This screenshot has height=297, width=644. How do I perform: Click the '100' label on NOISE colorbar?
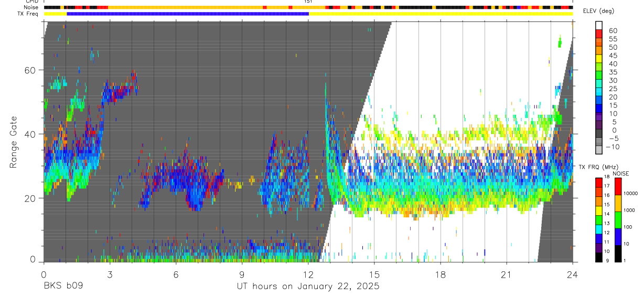628,227
